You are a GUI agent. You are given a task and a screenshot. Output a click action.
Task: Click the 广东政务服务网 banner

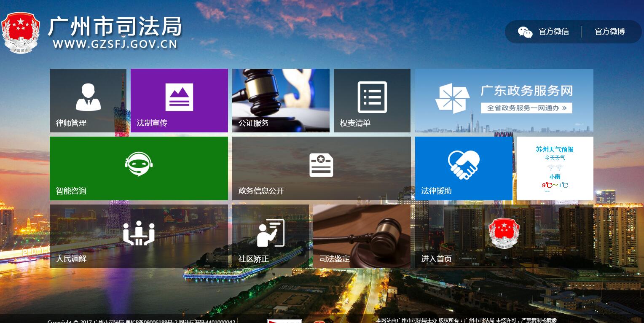(x=504, y=100)
